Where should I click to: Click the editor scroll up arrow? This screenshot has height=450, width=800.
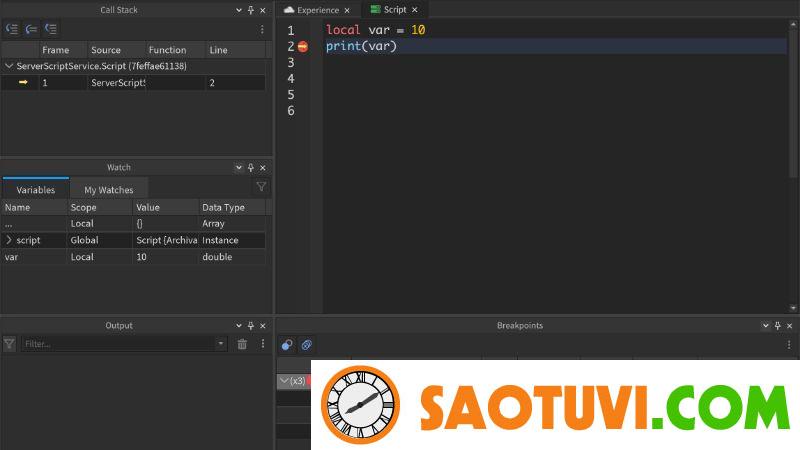click(x=793, y=24)
